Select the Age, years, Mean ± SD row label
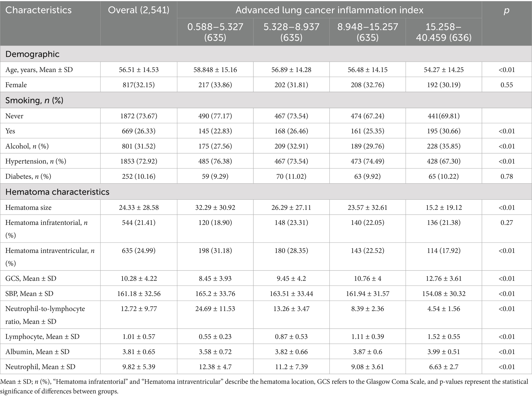 click(x=39, y=70)
